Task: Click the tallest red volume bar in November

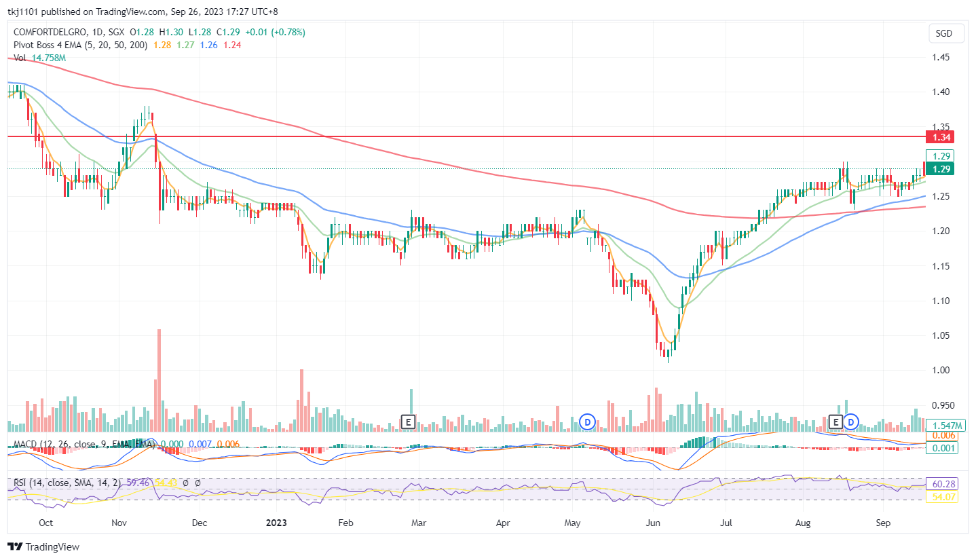Action: pos(159,381)
